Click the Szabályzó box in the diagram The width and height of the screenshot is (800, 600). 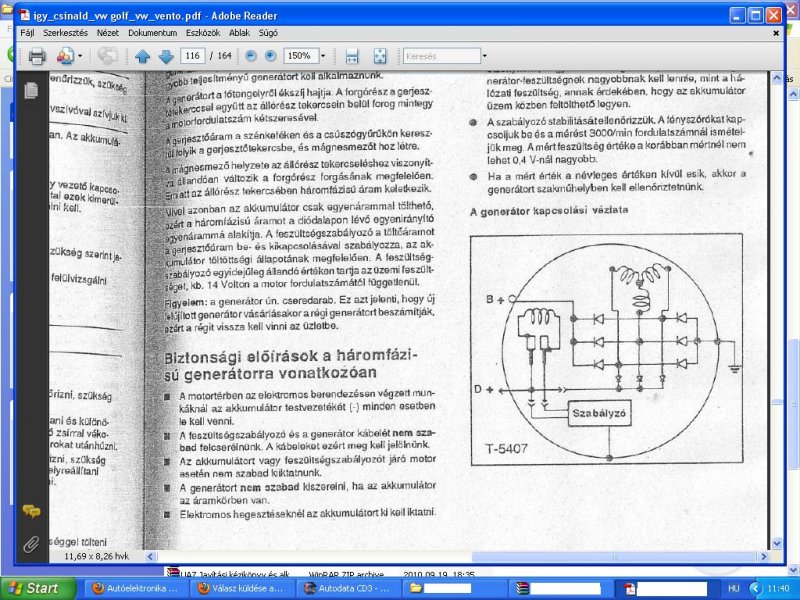pos(599,413)
